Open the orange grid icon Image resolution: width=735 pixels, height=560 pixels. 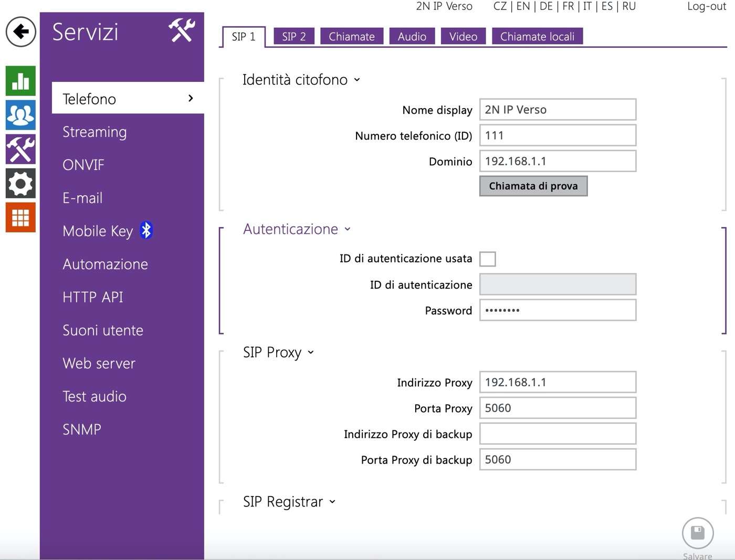tap(20, 217)
